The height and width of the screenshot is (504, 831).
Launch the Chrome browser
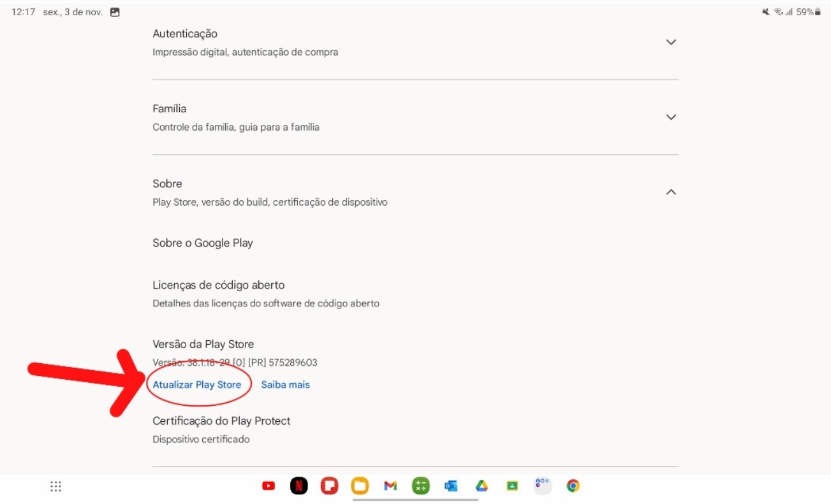(x=573, y=486)
